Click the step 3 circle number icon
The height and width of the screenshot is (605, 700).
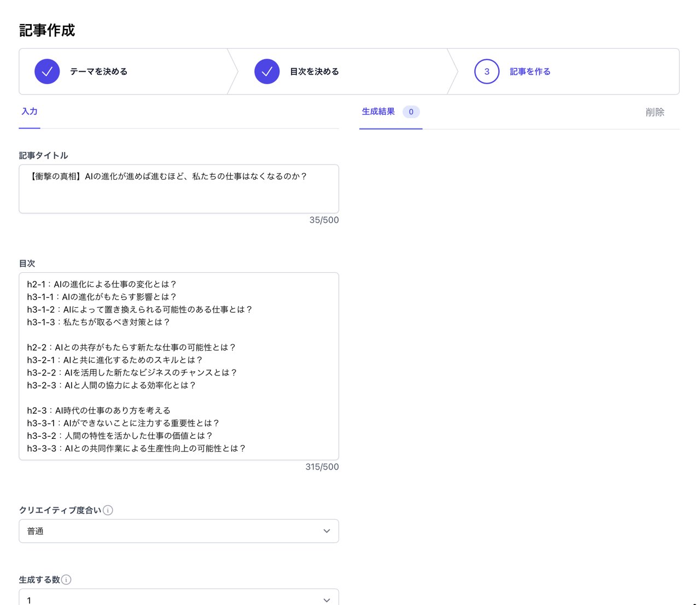(487, 72)
